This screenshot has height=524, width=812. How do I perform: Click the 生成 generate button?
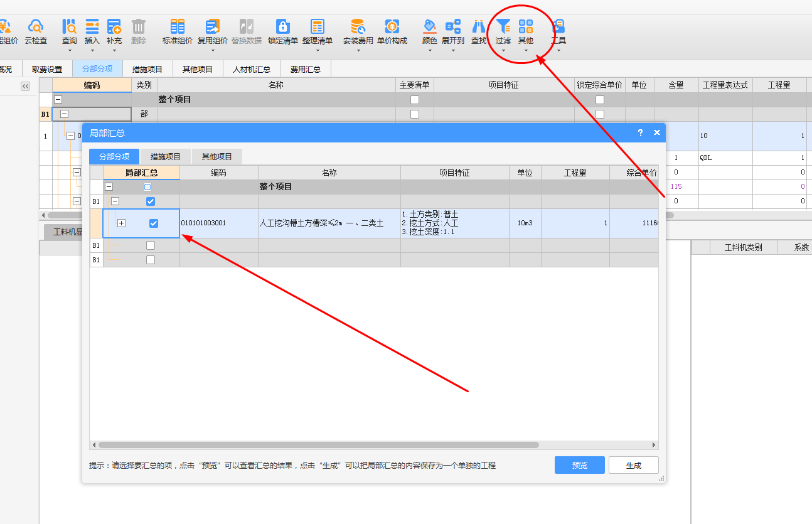(634, 465)
